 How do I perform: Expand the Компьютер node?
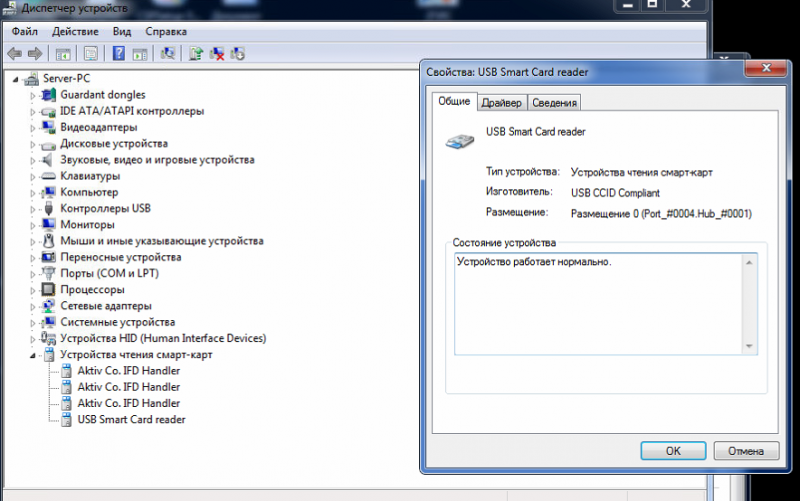click(33, 193)
